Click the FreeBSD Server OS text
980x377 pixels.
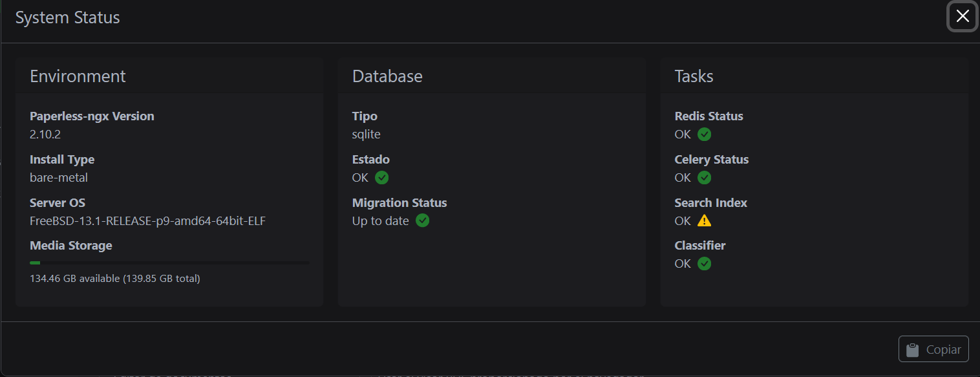point(148,221)
